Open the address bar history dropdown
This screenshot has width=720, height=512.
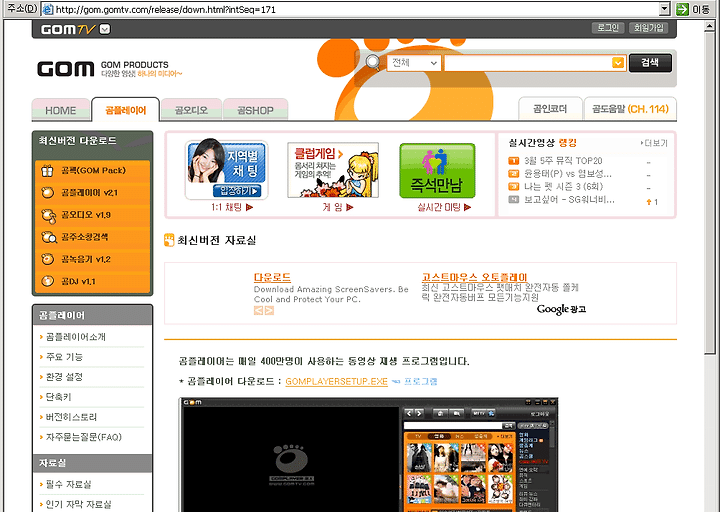pyautogui.click(x=664, y=9)
